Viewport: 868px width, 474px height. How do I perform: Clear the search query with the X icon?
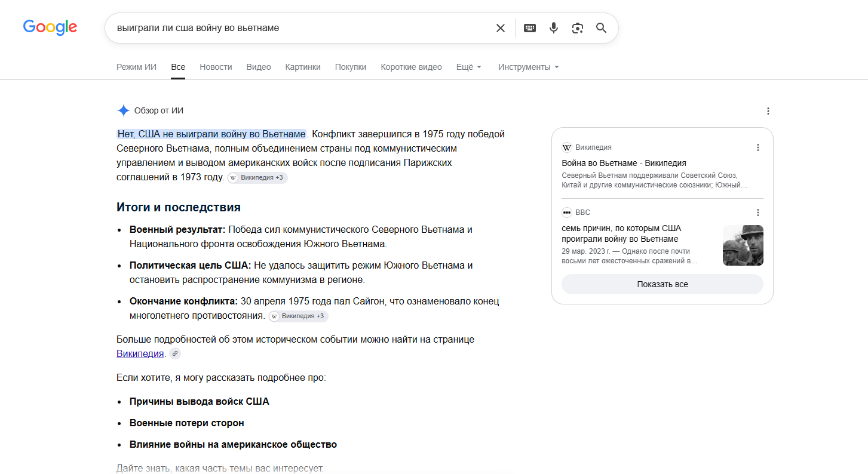coord(501,28)
